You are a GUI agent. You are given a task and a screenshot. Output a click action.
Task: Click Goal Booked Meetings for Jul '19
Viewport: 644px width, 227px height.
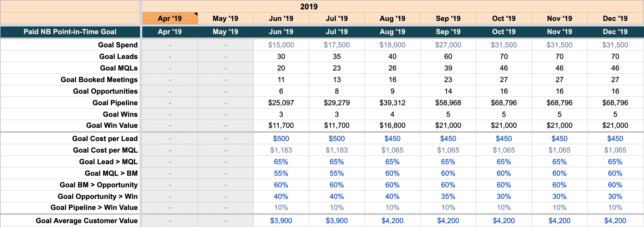(337, 80)
